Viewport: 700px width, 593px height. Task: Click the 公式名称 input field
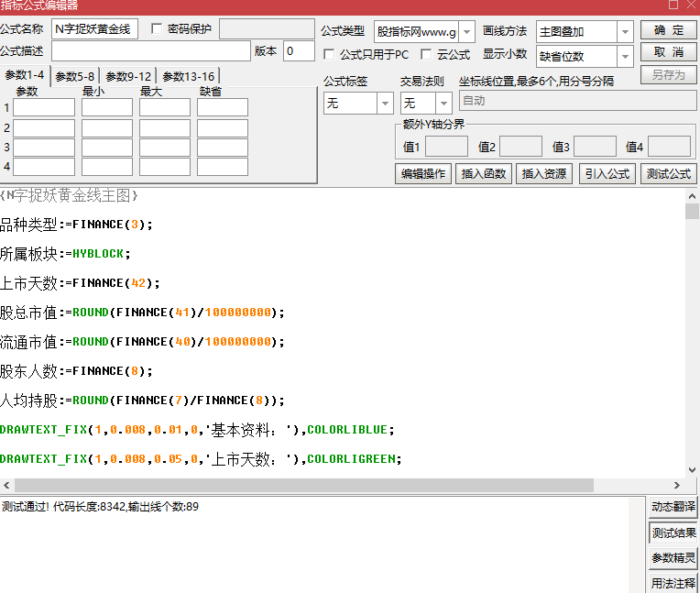coord(94,29)
